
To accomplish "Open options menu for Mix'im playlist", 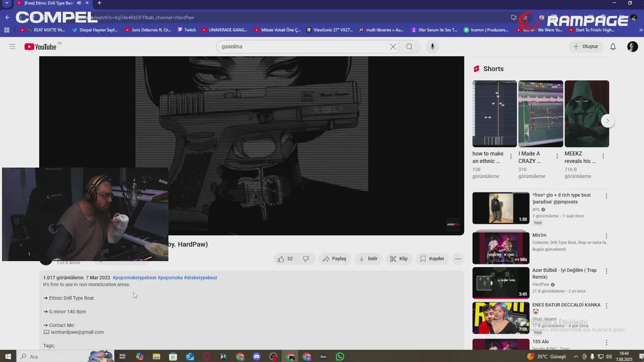I will pos(606,236).
